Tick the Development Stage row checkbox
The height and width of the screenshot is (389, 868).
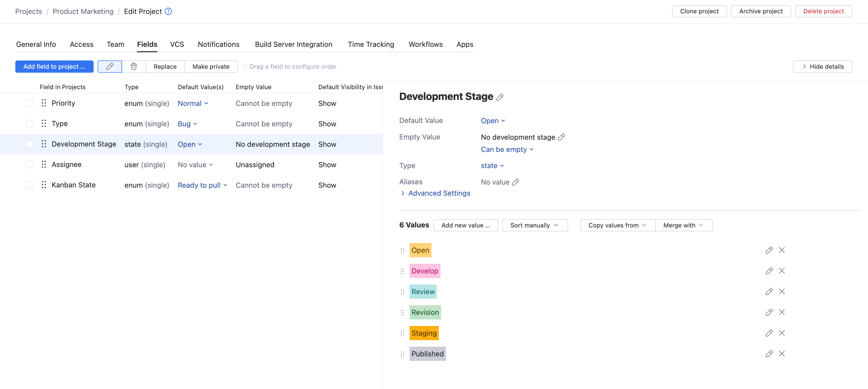coord(30,144)
